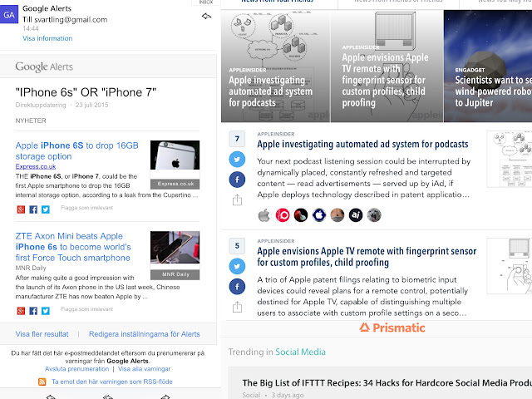Share the ZTE Axon article on Google+

(x=21, y=311)
